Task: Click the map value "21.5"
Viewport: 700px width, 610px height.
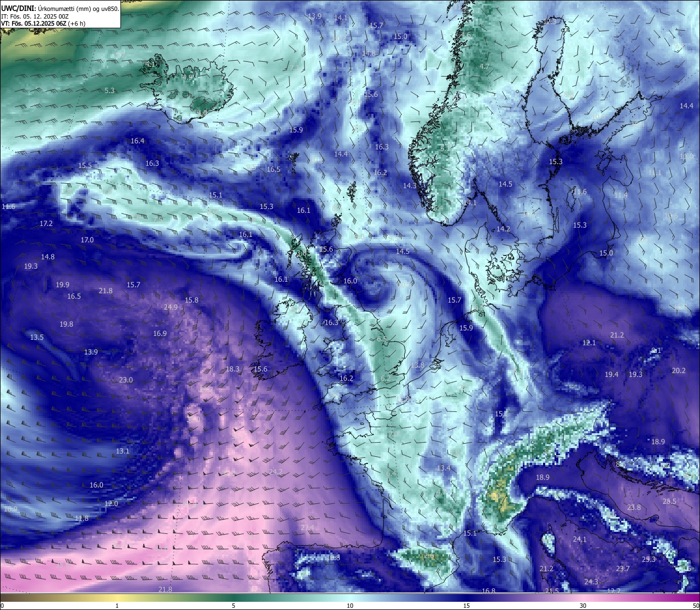Action: pyautogui.click(x=552, y=591)
